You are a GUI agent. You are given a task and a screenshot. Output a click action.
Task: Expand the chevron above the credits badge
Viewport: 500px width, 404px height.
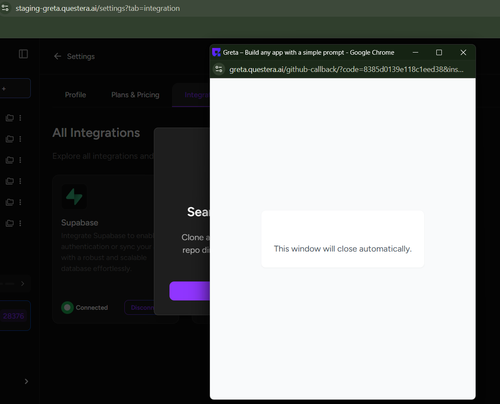tap(22, 283)
